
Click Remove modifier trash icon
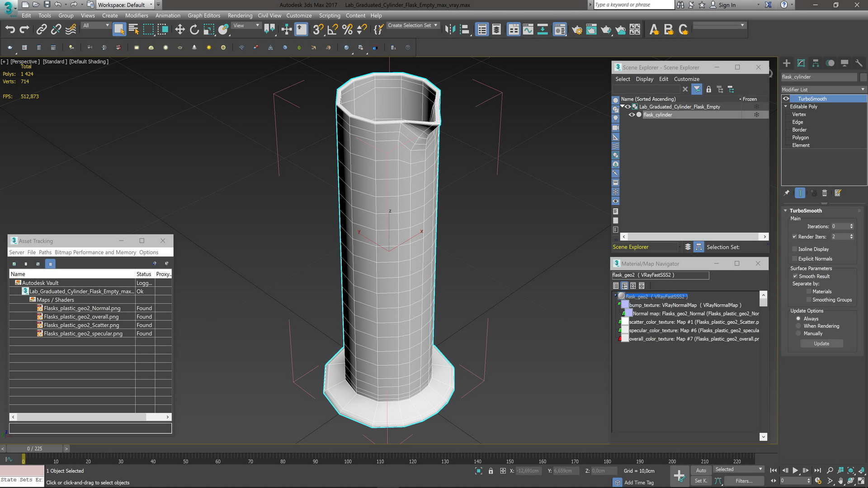pos(824,193)
